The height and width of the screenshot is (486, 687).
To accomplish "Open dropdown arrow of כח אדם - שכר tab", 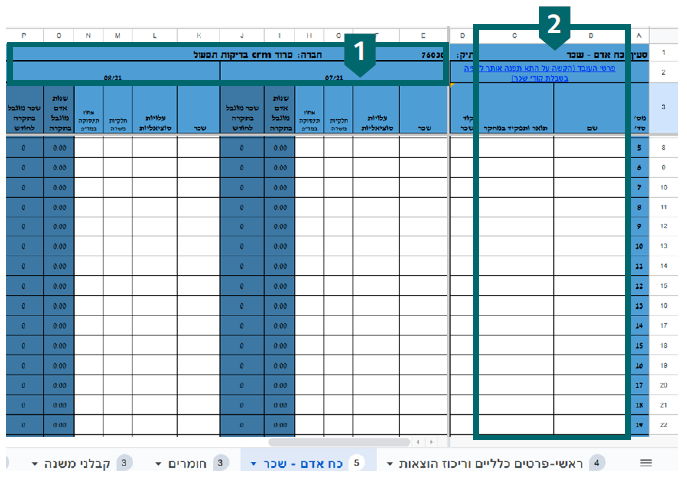I will coord(255,464).
